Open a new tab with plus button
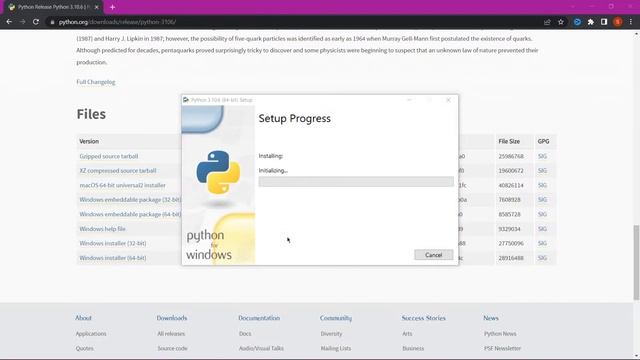The image size is (640, 360). click(x=112, y=7)
